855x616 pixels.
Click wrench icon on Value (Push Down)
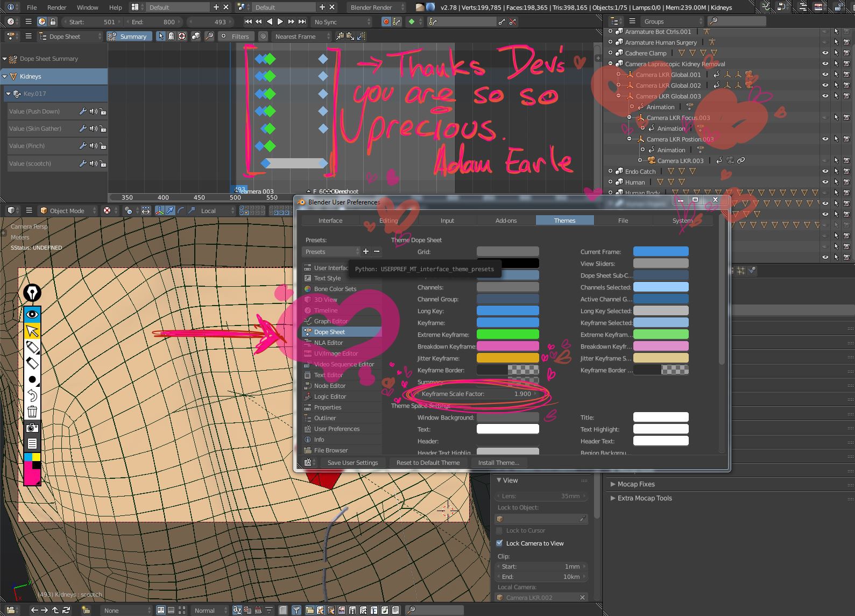83,111
